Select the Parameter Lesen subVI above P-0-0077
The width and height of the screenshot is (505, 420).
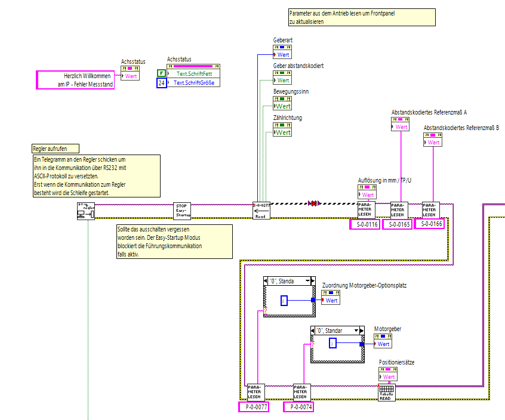(x=255, y=392)
